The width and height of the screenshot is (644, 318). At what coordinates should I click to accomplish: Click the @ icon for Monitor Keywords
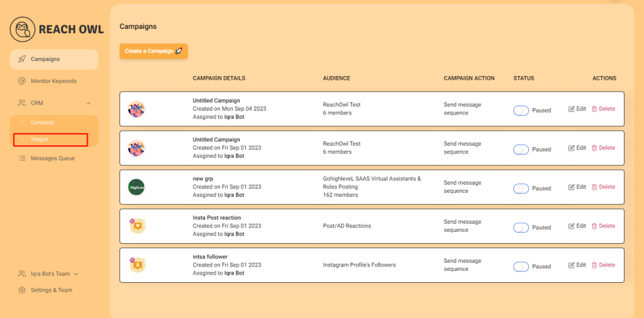click(x=22, y=81)
